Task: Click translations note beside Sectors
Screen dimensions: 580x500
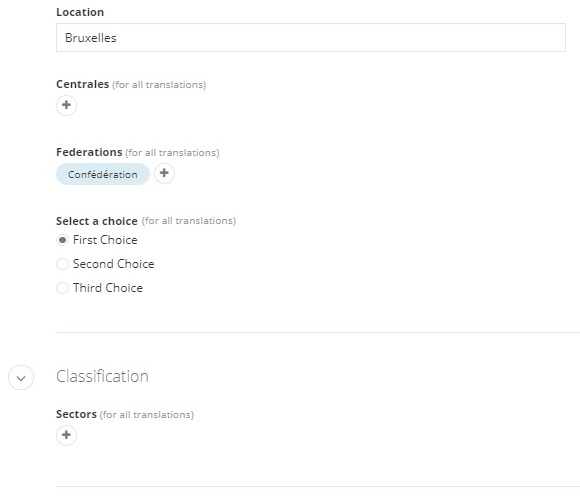Action: pyautogui.click(x=147, y=415)
